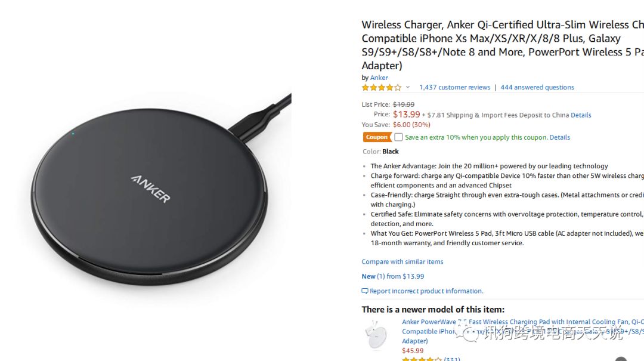This screenshot has width=644, height=361.
Task: Click the product title heading
Action: (x=502, y=45)
